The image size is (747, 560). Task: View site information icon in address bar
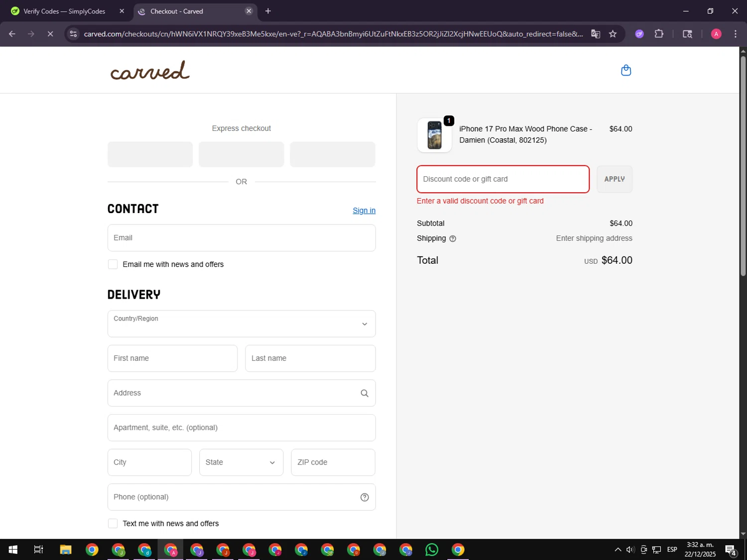(x=73, y=34)
